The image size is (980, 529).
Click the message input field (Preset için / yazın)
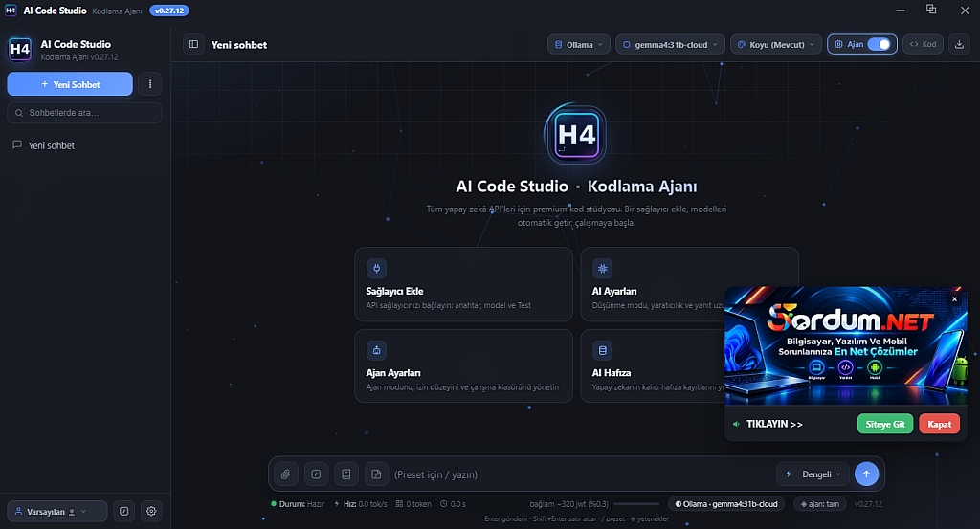581,474
